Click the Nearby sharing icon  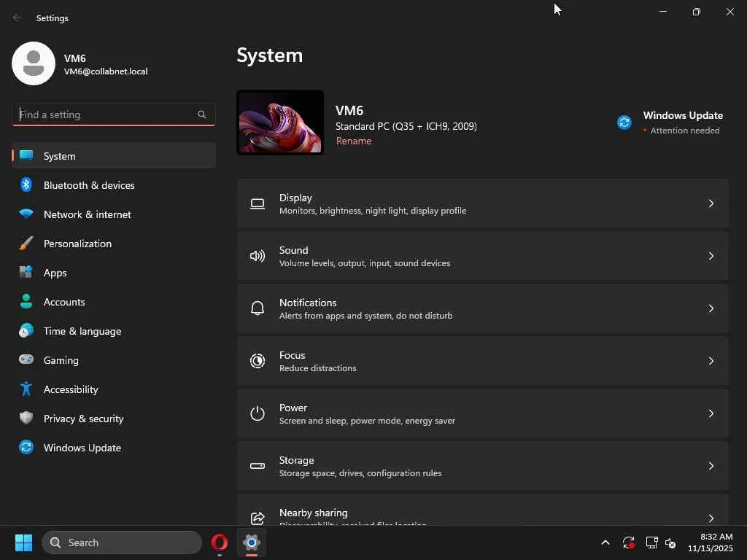point(258,518)
